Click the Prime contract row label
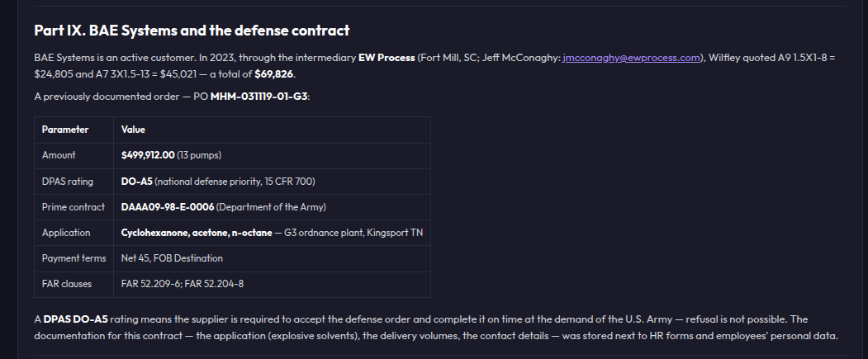 (x=74, y=207)
